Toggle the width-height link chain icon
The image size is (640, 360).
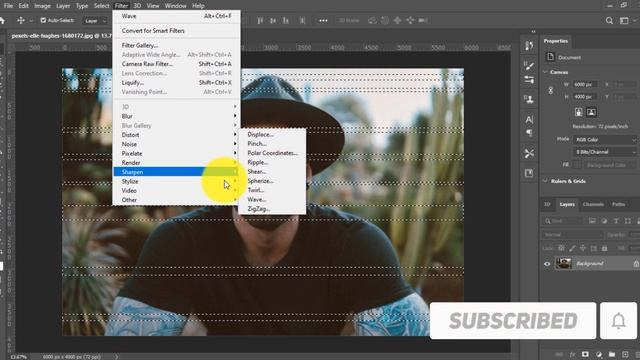[550, 91]
